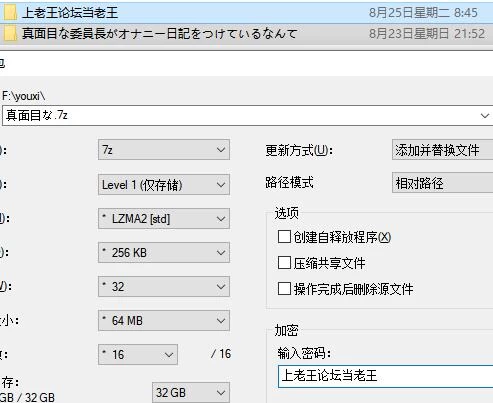Click the 更新方式(U): label

pyautogui.click(x=299, y=151)
